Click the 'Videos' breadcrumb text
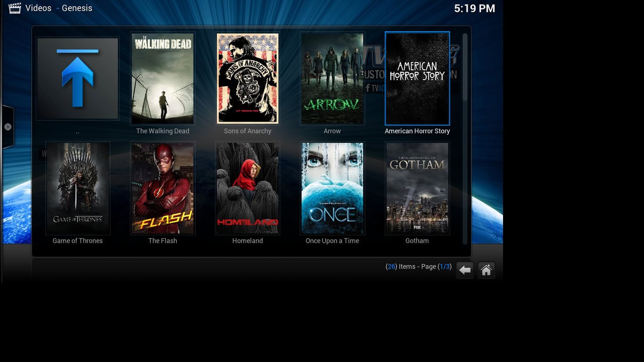The height and width of the screenshot is (362, 644). 38,8
